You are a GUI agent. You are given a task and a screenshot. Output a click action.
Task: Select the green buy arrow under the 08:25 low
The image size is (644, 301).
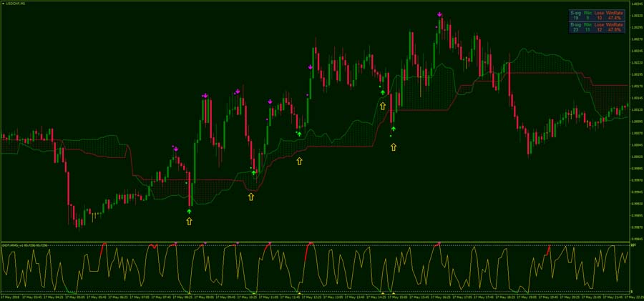pos(189,212)
